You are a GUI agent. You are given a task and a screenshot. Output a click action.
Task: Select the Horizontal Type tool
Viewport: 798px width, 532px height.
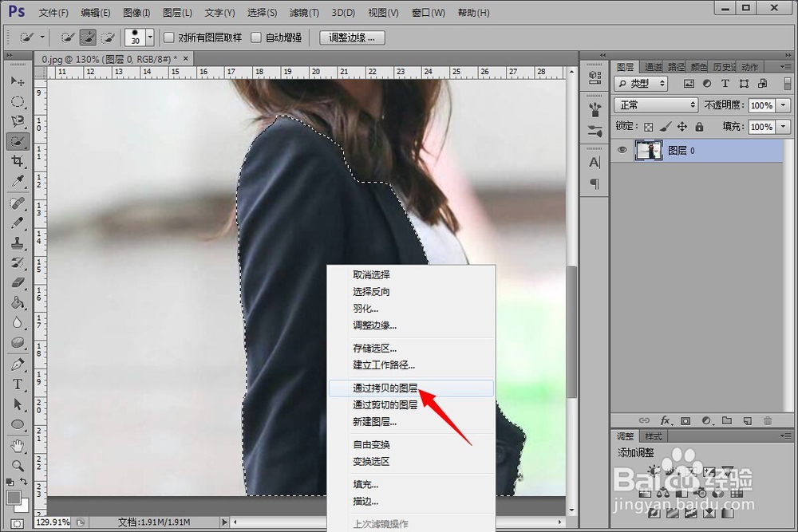(18, 384)
